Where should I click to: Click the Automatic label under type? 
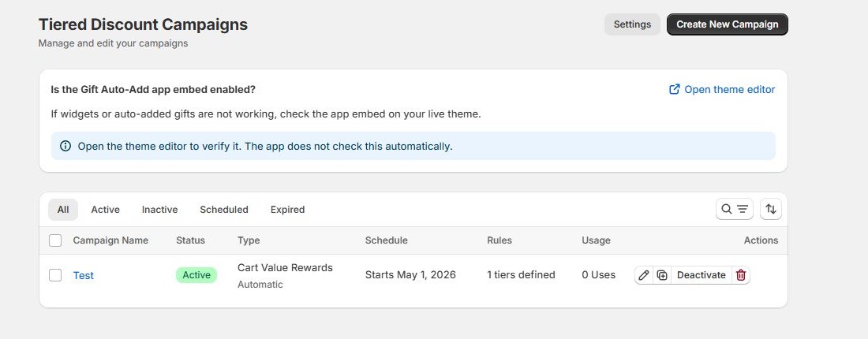[x=260, y=285]
